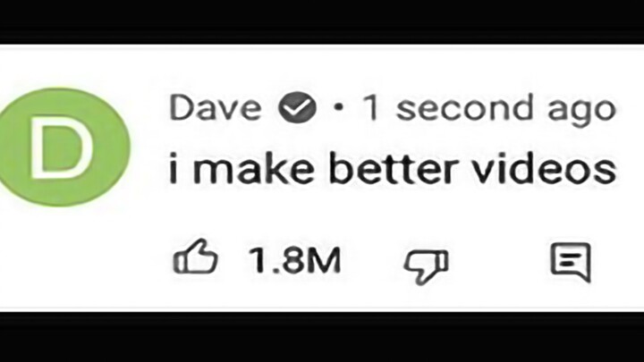This screenshot has height=362, width=644.
Task: Select the comment text 'i make better videos'
Action: (x=393, y=169)
